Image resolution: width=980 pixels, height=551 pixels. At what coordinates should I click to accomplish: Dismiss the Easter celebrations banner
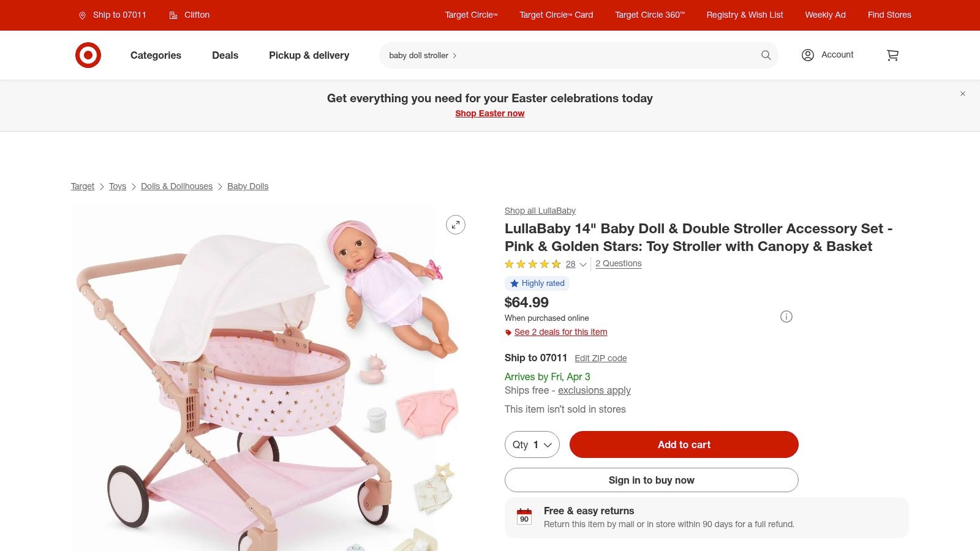963,94
